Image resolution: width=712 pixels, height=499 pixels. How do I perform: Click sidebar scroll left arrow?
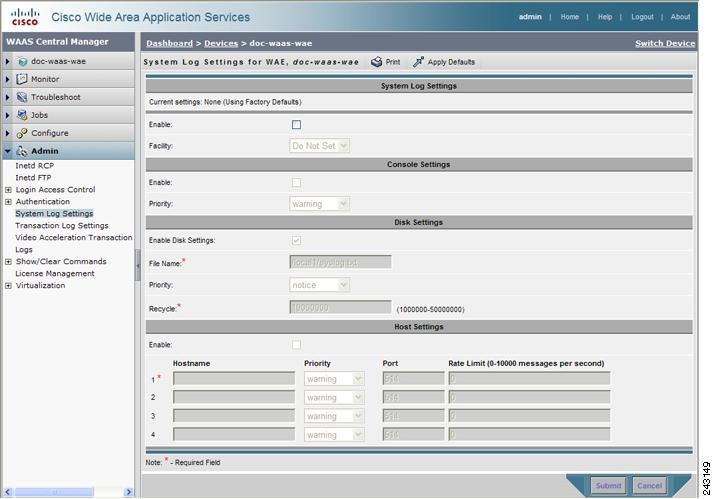pyautogui.click(x=8, y=492)
